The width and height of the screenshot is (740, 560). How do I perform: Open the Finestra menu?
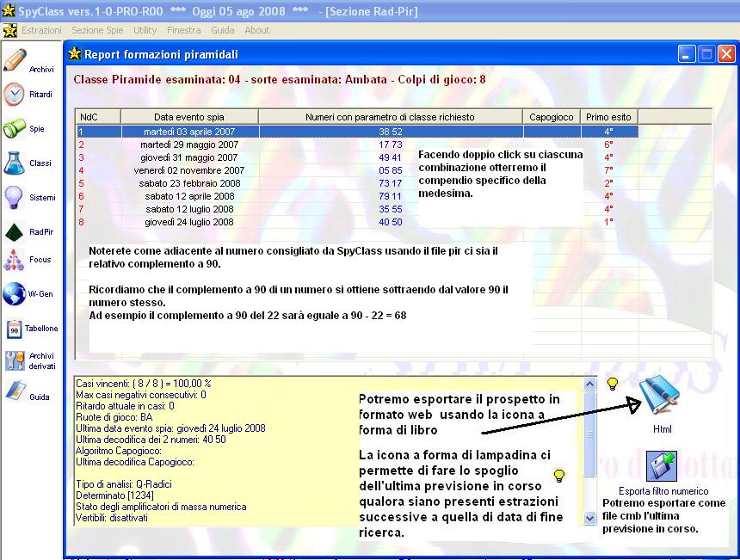pos(183,30)
